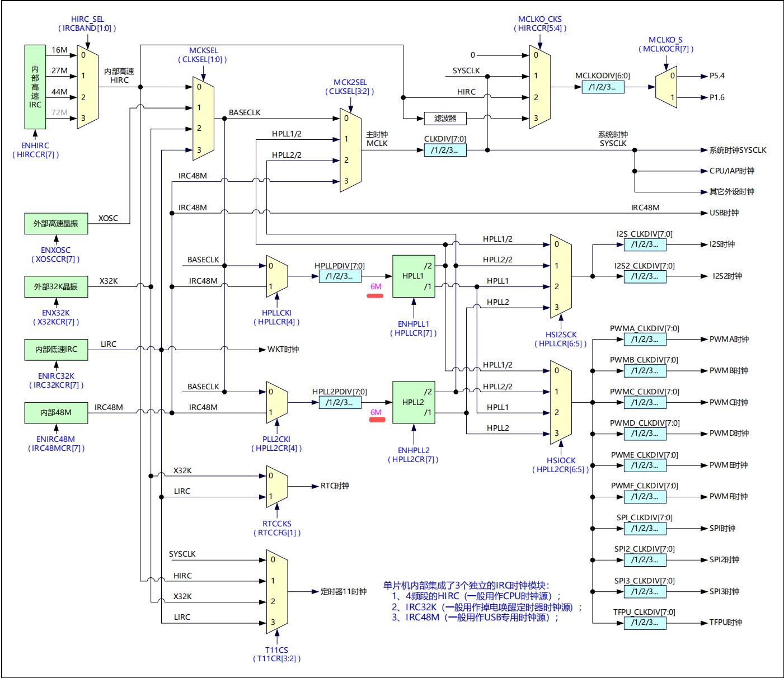Click the PWMC_CLKDIV[7:0] label
This screenshot has height=678, width=784.
click(x=645, y=392)
